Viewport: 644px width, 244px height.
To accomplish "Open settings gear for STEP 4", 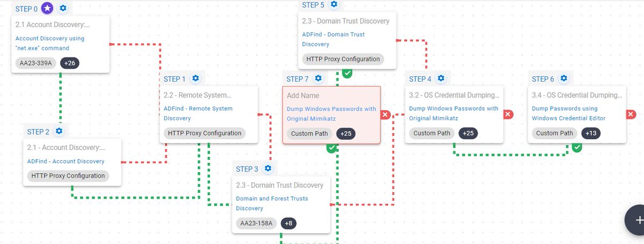I will point(441,78).
